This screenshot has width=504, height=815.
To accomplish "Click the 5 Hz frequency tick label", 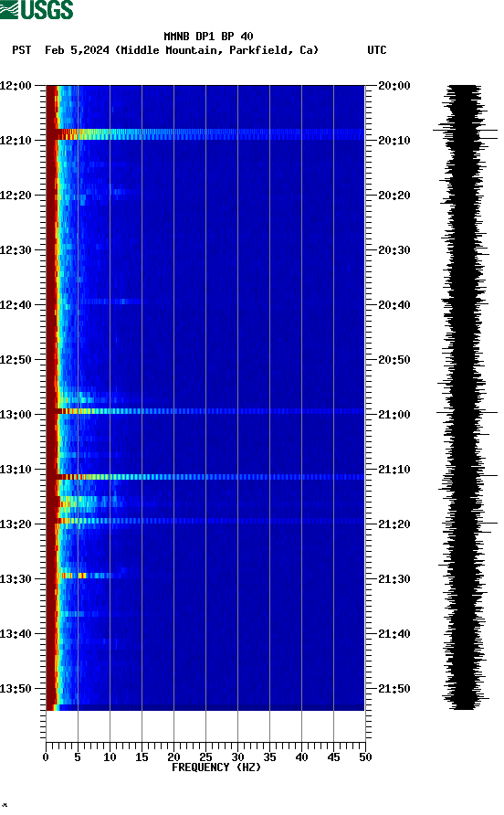I will [78, 757].
